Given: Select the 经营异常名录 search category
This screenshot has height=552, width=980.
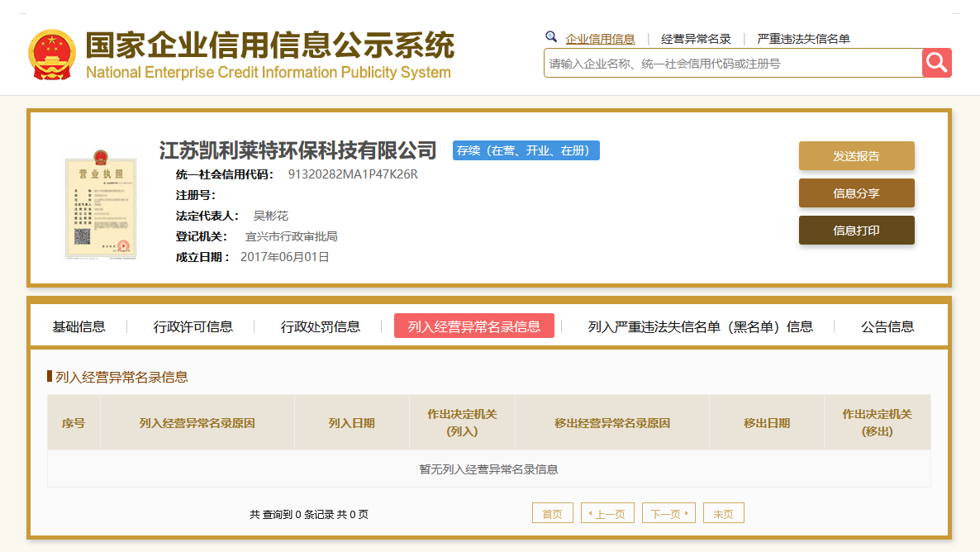Looking at the screenshot, I should (696, 39).
